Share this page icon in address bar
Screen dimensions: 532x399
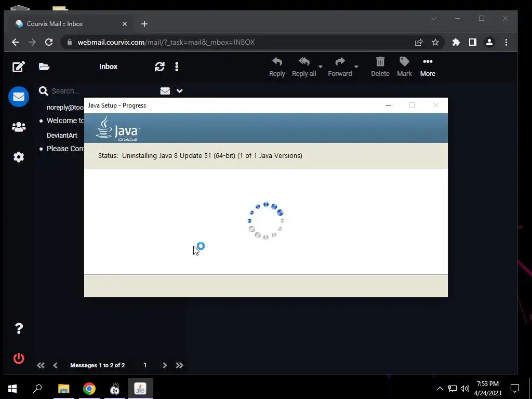click(x=419, y=42)
